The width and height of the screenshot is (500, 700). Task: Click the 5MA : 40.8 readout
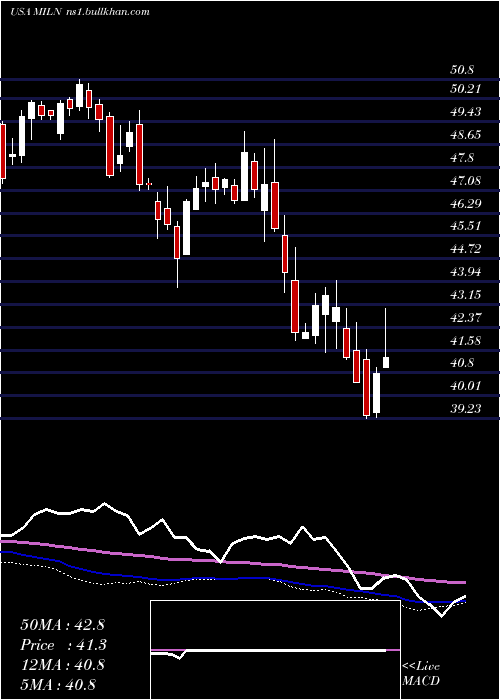(58, 684)
